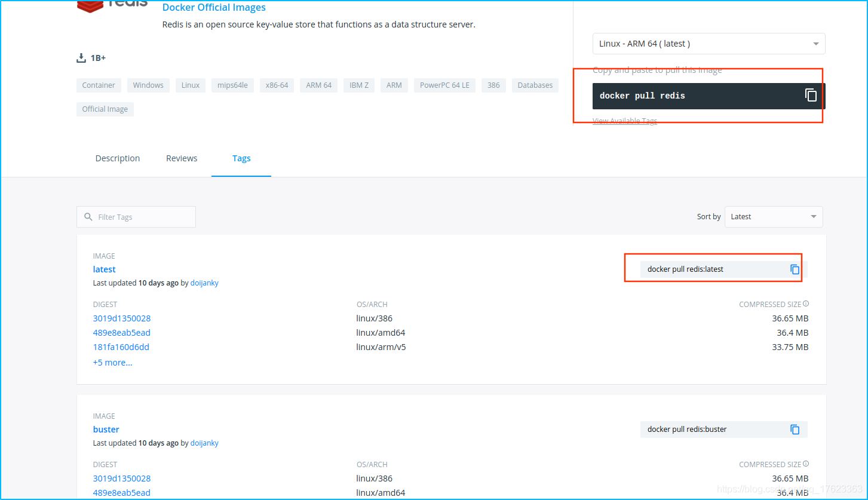868x500 pixels.
Task: Click the View Available Tags link
Action: pos(625,121)
